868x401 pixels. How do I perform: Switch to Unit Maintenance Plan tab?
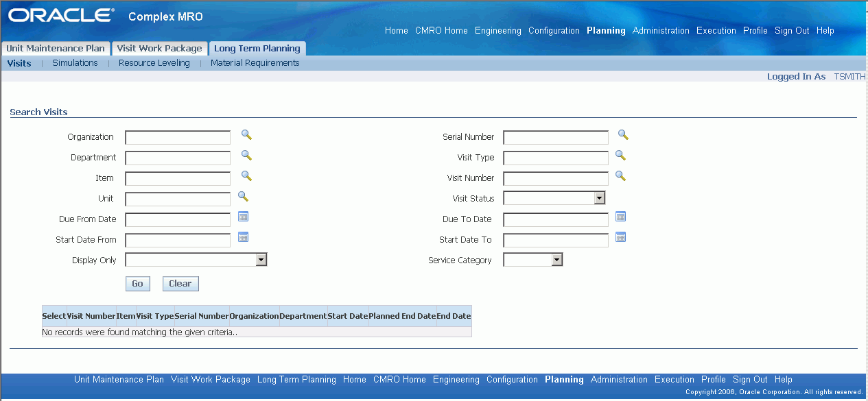point(56,49)
